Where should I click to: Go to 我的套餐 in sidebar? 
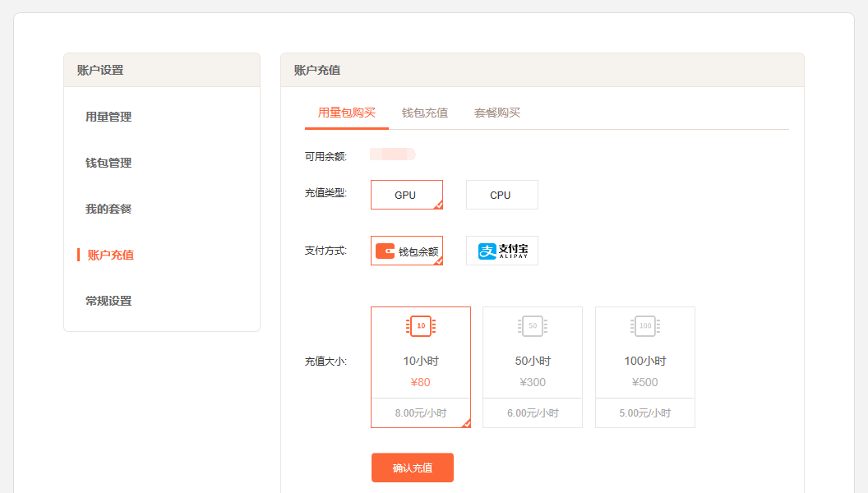tap(108, 209)
